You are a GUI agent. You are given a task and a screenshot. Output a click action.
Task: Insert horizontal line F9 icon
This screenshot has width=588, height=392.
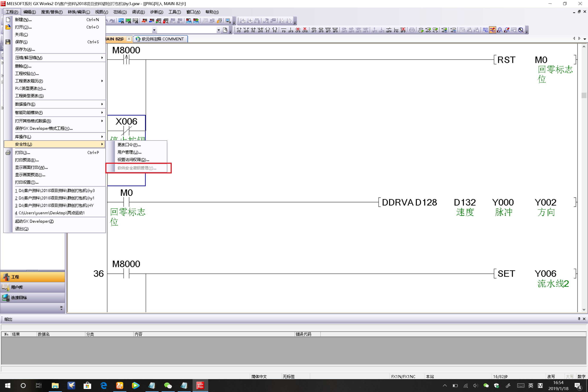(x=283, y=30)
